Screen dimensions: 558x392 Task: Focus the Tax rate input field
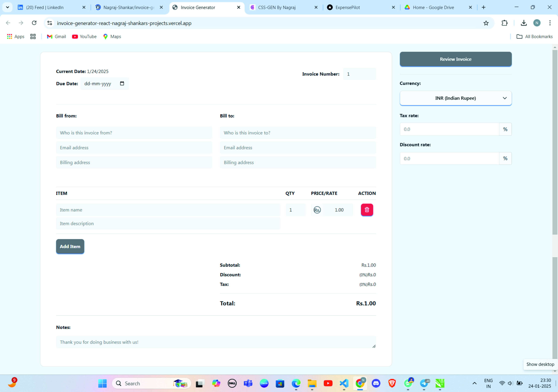coord(449,129)
